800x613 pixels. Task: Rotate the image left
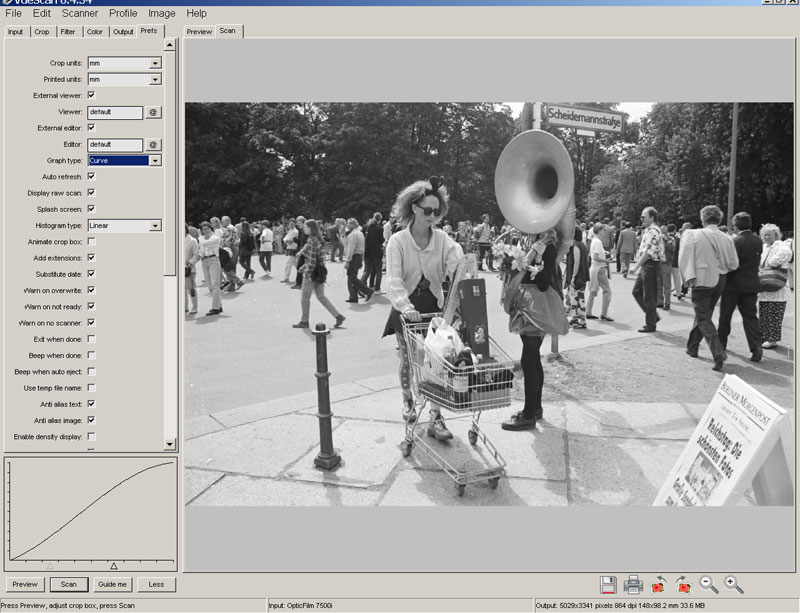[658, 585]
